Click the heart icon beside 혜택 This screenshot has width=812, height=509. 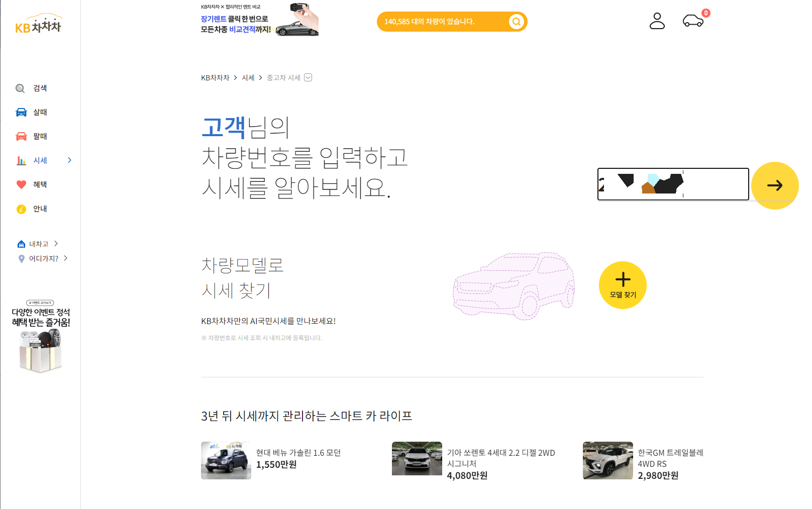point(21,184)
